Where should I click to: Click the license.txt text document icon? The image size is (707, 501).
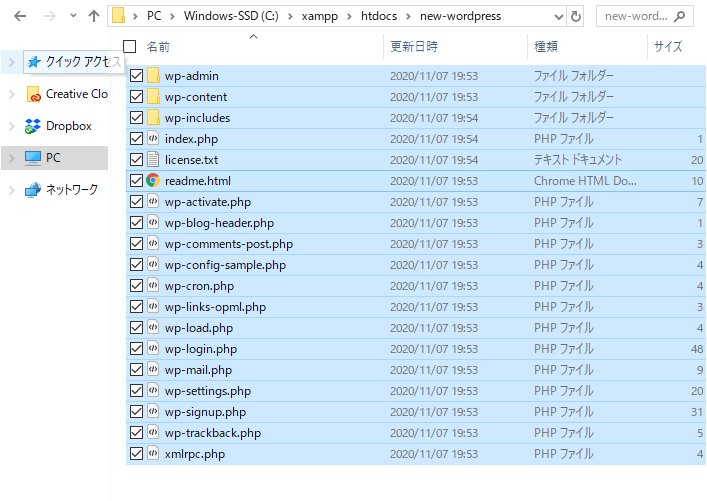[x=153, y=160]
